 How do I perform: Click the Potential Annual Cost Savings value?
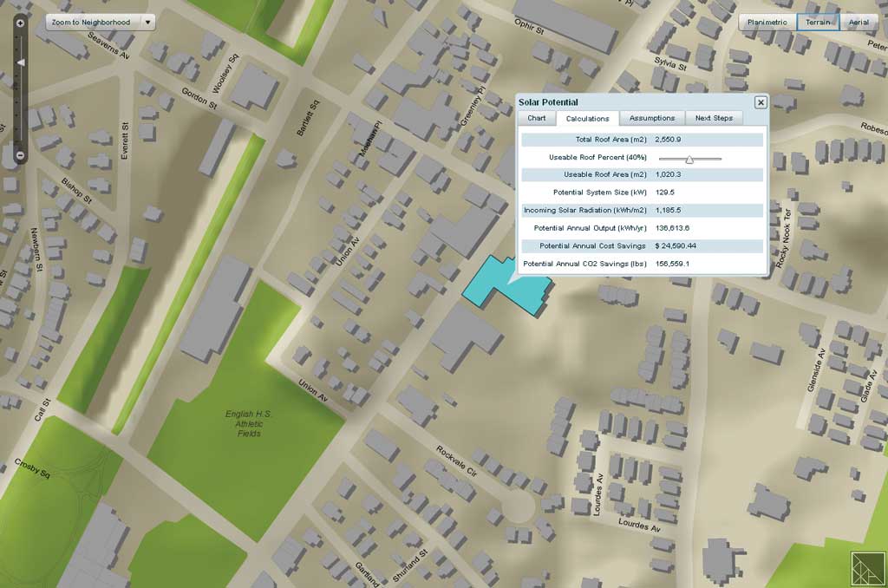pos(675,245)
